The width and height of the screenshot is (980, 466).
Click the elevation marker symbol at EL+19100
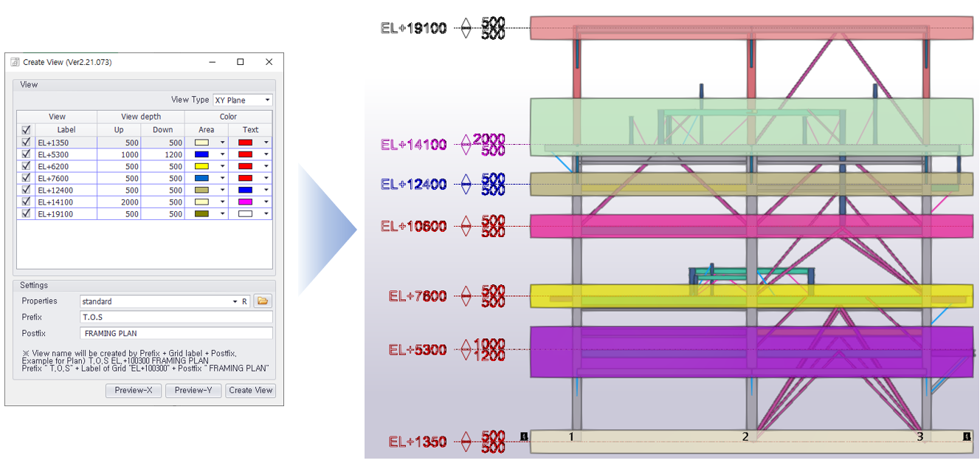tap(466, 28)
